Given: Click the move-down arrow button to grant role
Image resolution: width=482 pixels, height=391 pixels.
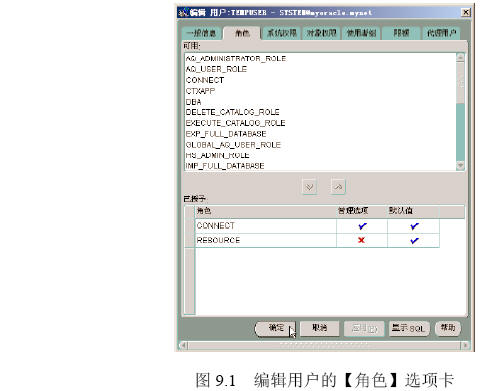Looking at the screenshot, I should point(309,187).
